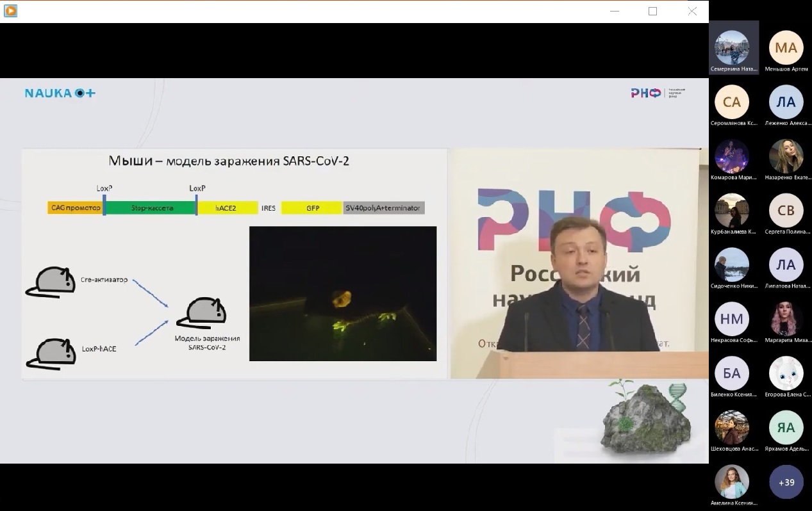Screen dimensions: 812x511
Task: Click the name label Егорова Елена С...
Action: coord(788,394)
